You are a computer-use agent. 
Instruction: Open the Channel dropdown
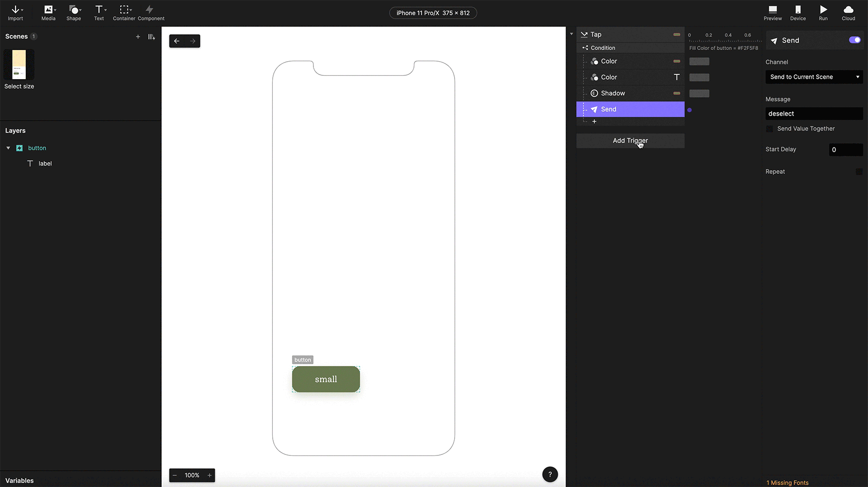pyautogui.click(x=814, y=77)
